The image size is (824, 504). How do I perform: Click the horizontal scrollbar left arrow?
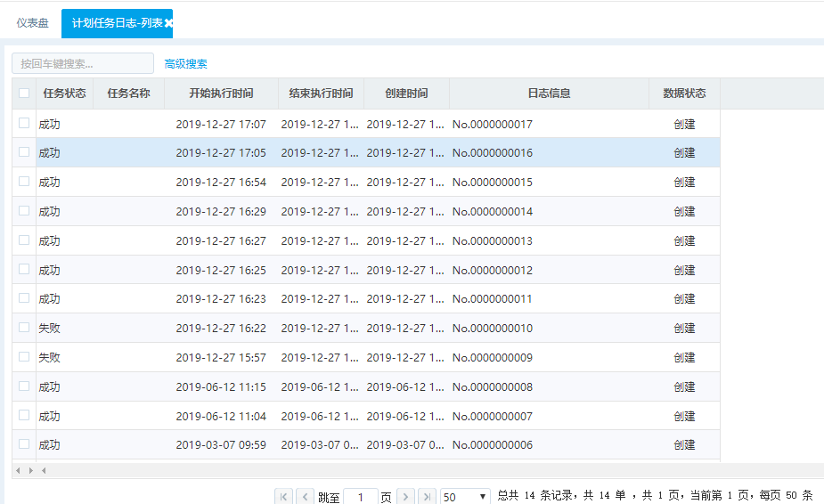click(x=19, y=470)
